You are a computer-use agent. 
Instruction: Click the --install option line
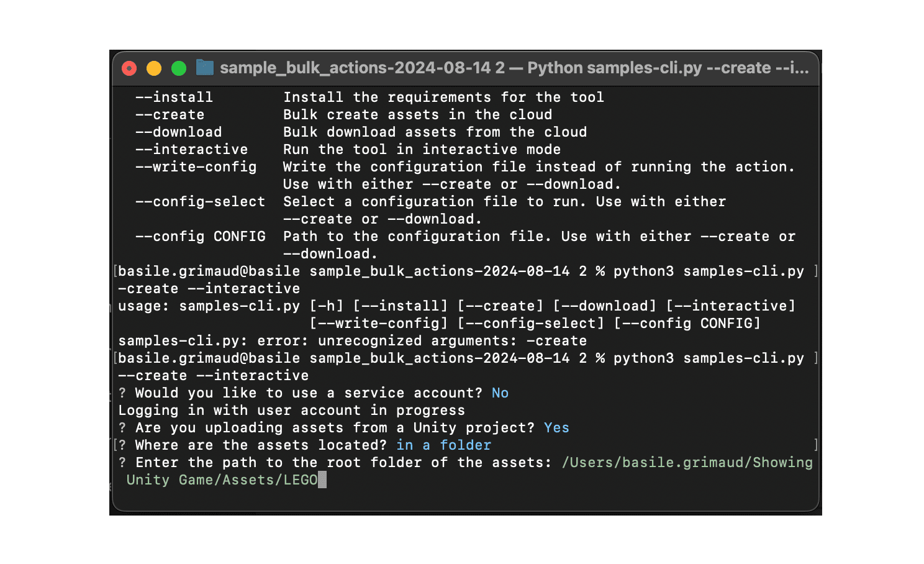(174, 97)
